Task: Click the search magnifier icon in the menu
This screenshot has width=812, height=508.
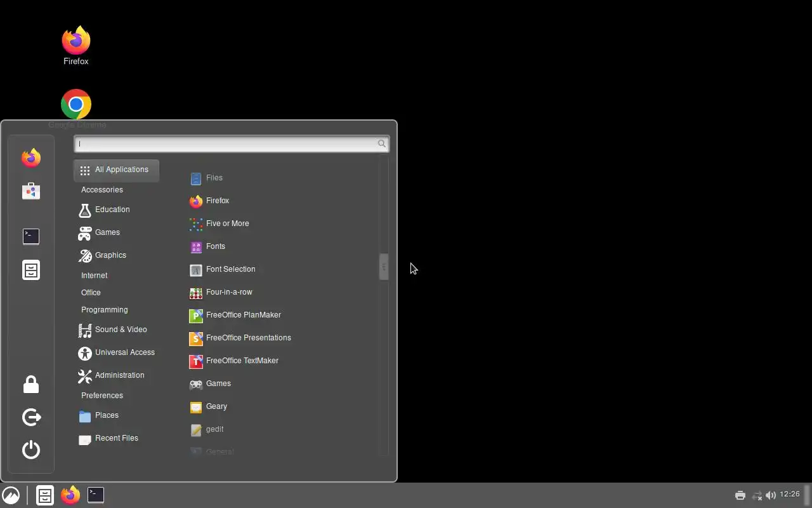Action: (381, 144)
